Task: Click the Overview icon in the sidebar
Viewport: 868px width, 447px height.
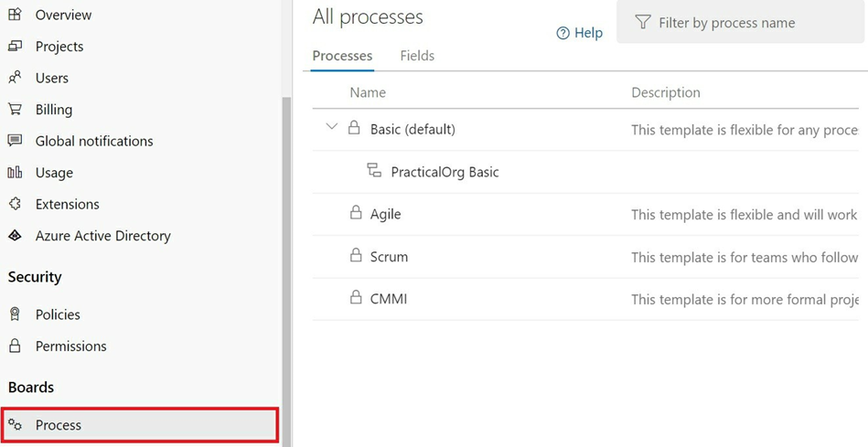Action: pos(15,15)
